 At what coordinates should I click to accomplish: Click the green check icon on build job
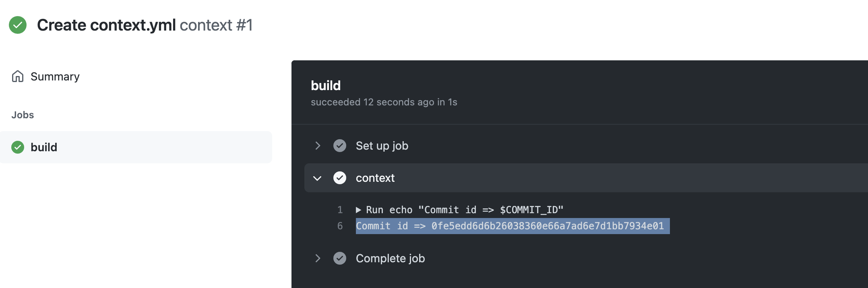point(18,147)
